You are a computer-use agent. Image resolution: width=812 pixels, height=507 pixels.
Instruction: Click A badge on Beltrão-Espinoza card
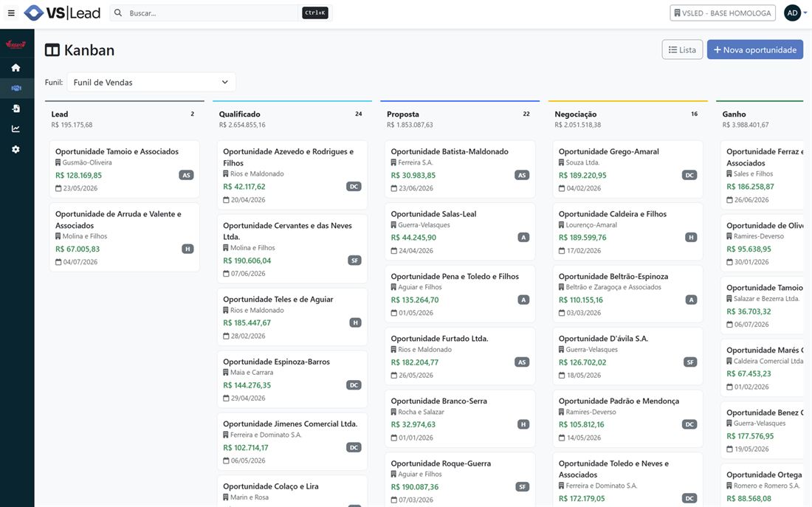tap(691, 300)
